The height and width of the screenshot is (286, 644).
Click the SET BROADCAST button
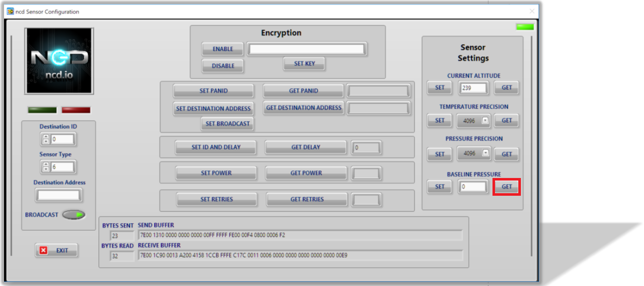pyautogui.click(x=228, y=124)
